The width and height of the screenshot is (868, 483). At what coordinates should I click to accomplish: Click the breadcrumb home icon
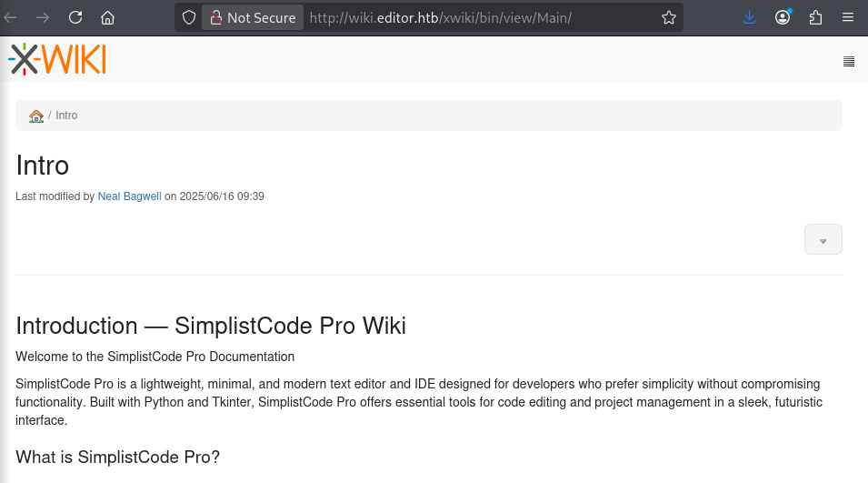tap(36, 116)
